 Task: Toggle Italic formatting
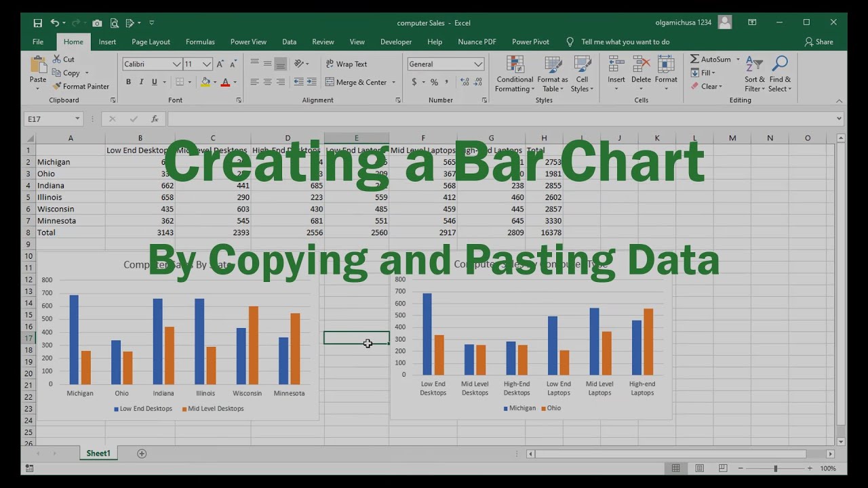pos(141,82)
